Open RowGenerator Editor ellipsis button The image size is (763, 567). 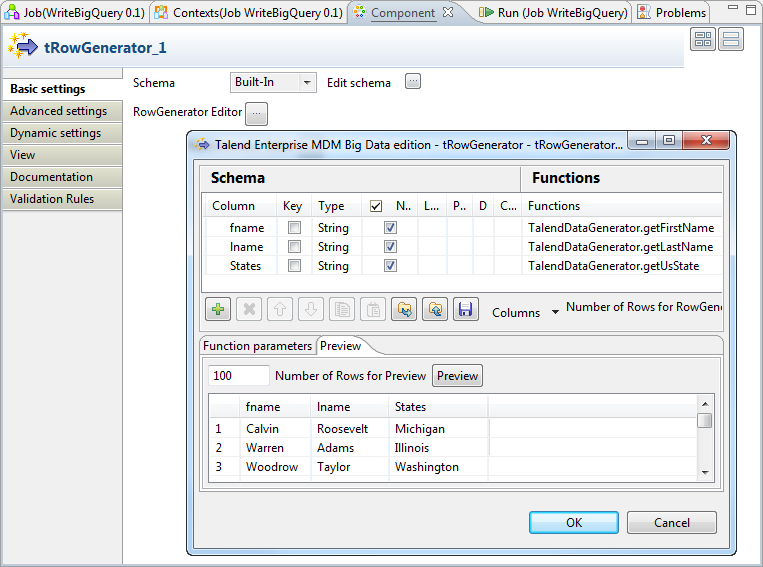[256, 114]
